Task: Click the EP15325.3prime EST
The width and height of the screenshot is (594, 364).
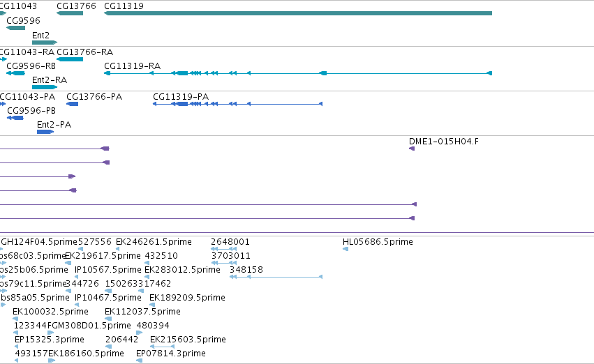Action: 16,347
